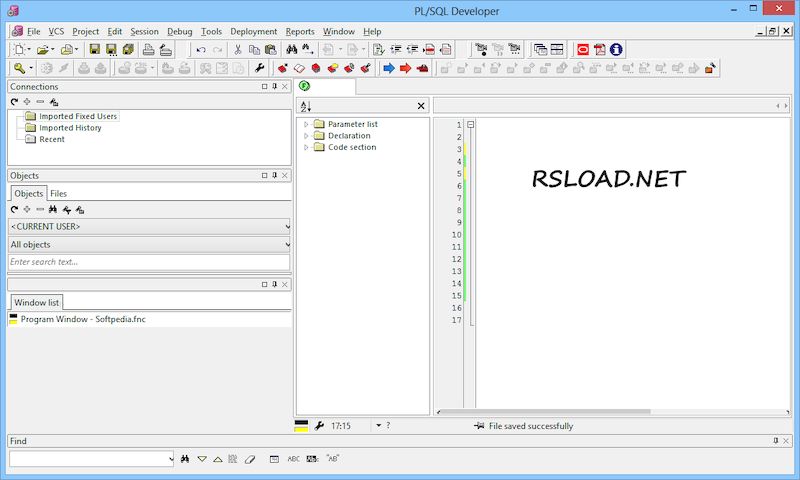Image resolution: width=800 pixels, height=480 pixels.
Task: Click the Save floppy disk icon
Action: [x=94, y=49]
